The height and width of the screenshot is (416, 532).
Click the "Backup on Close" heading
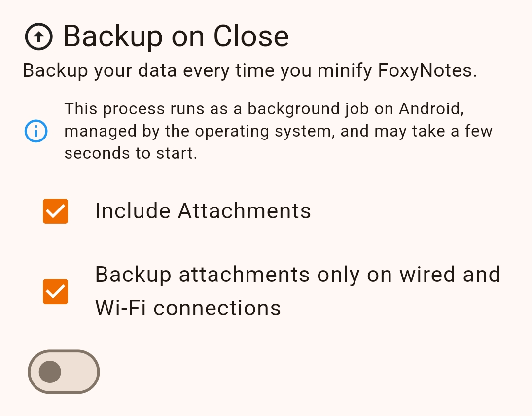click(x=176, y=36)
